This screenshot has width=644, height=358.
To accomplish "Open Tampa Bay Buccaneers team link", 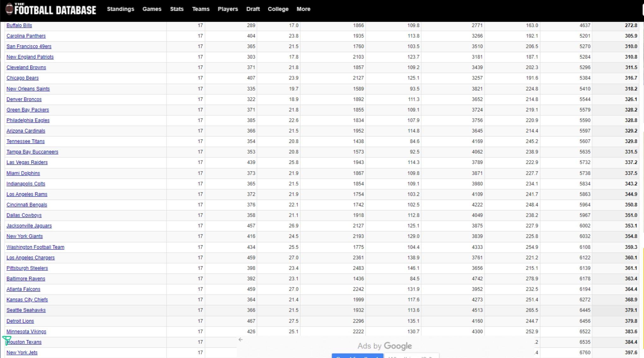I will (x=32, y=152).
